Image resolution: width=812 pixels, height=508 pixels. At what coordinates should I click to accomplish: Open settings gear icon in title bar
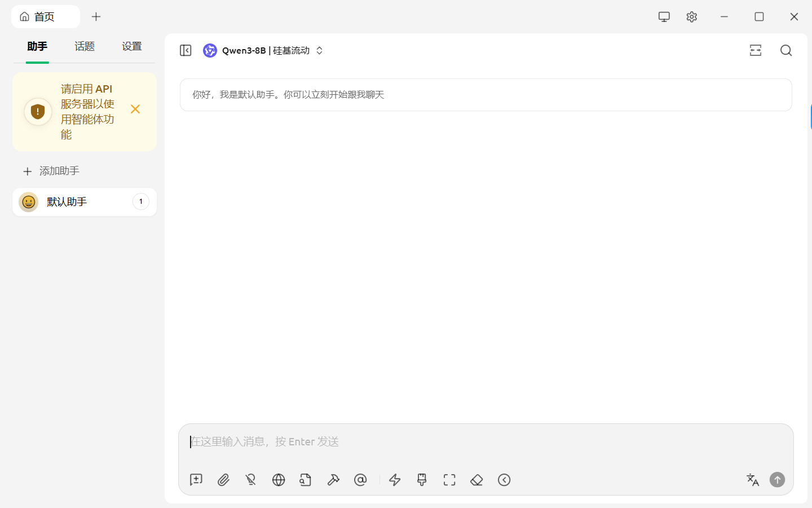(692, 17)
